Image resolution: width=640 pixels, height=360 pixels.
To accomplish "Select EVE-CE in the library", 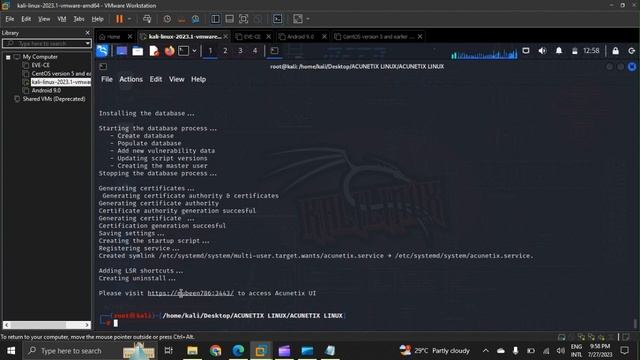I will pos(40,65).
